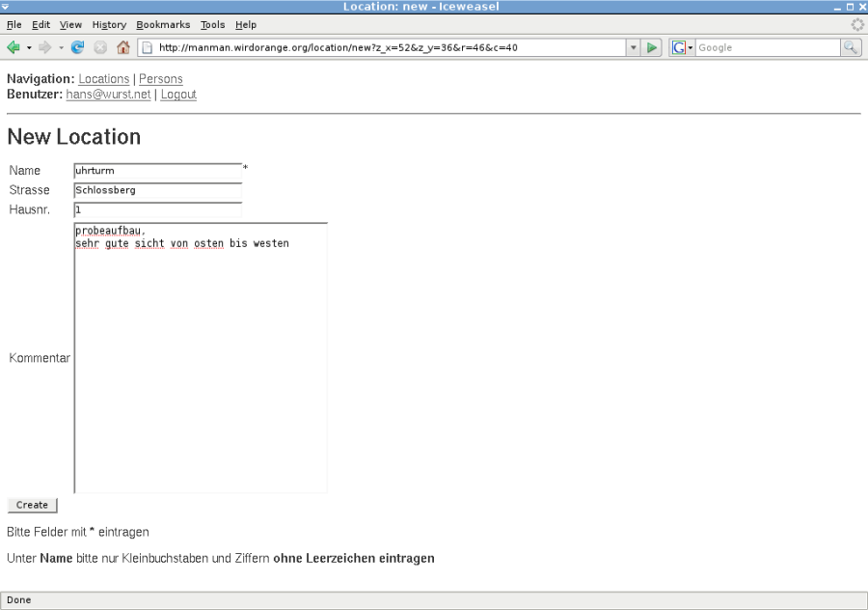Click into the Strasse text field
This screenshot has width=868, height=610.
coord(157,190)
